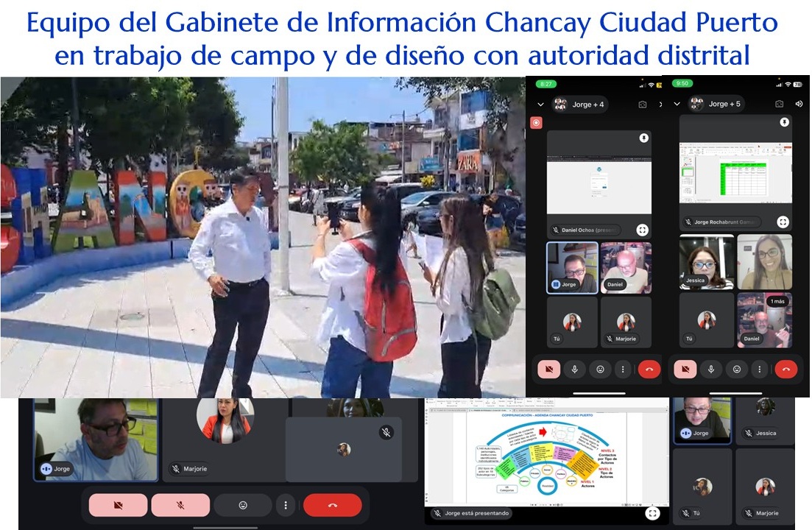The width and height of the screenshot is (812, 530).
Task: Open more options in the bottom-left call bar
Action: (285, 506)
